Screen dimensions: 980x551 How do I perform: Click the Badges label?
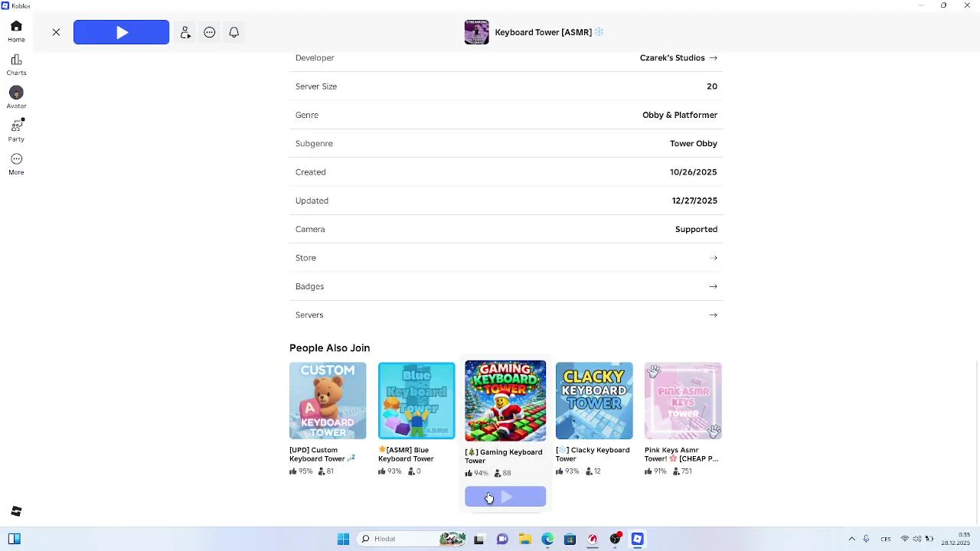[x=309, y=286]
